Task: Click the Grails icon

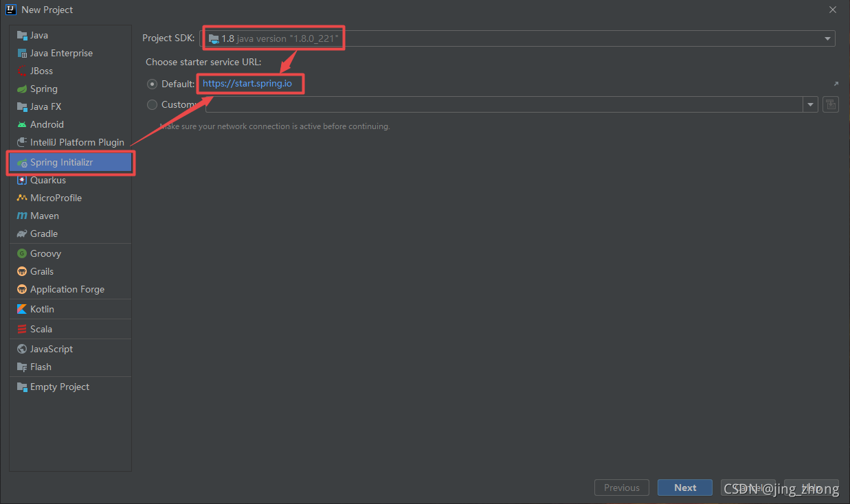Action: 22,271
